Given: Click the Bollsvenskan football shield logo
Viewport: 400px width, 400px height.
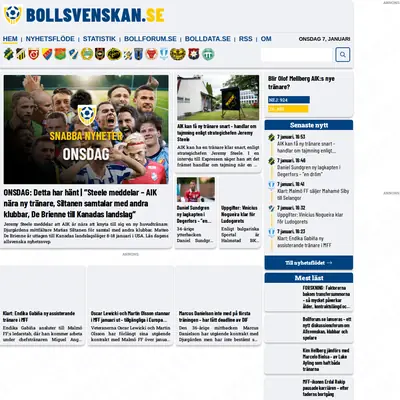Looking at the screenshot, I should [x=13, y=15].
